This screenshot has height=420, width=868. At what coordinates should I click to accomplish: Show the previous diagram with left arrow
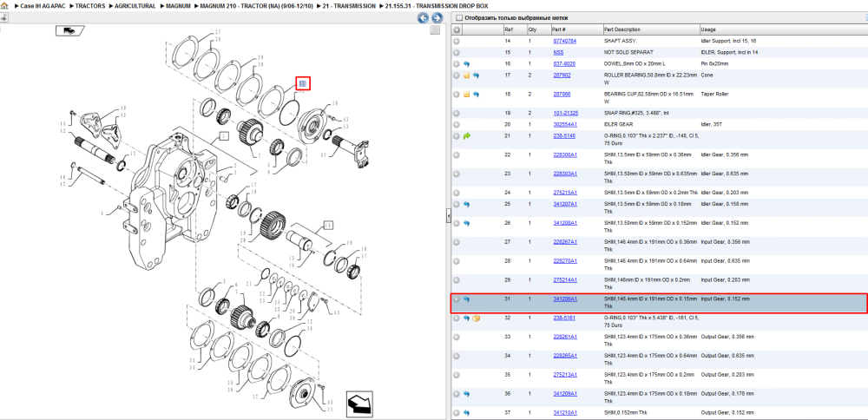click(423, 17)
